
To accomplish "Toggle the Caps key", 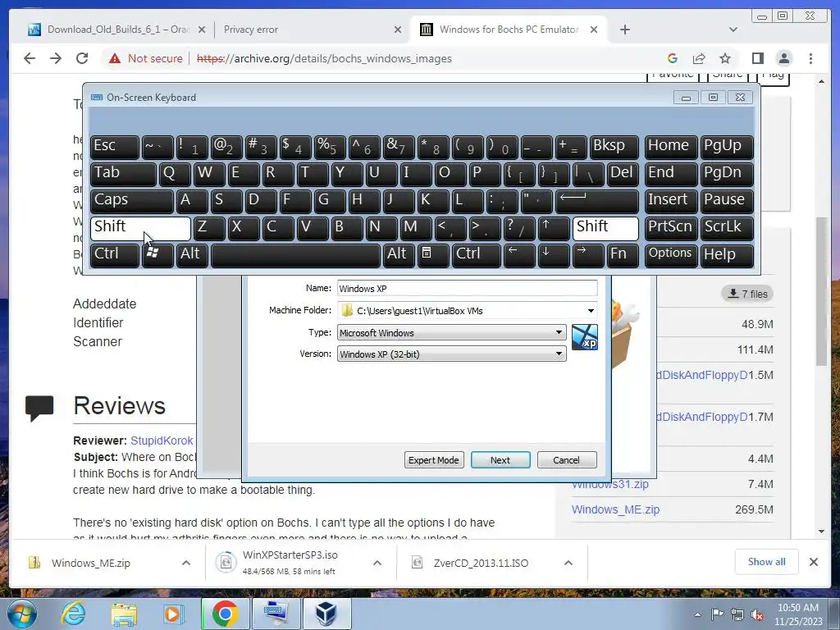I will point(132,201).
